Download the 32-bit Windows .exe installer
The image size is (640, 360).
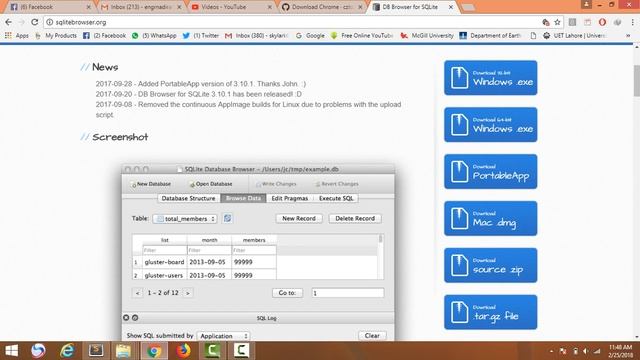[x=491, y=78]
